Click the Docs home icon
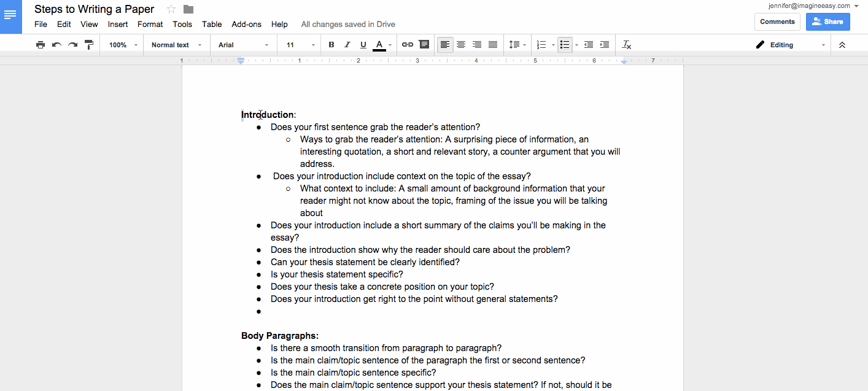This screenshot has height=391, width=868. click(10, 17)
